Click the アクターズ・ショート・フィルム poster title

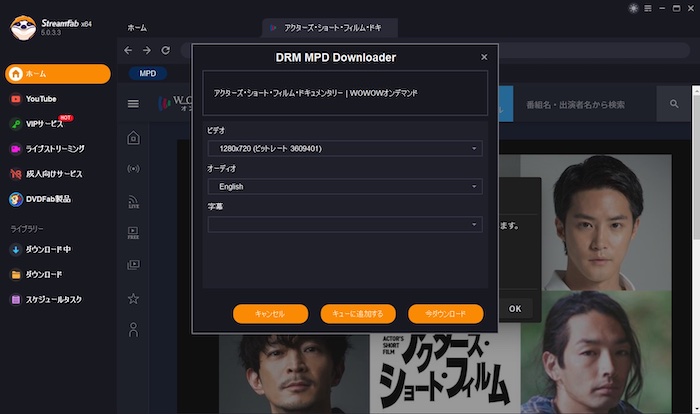(445, 372)
